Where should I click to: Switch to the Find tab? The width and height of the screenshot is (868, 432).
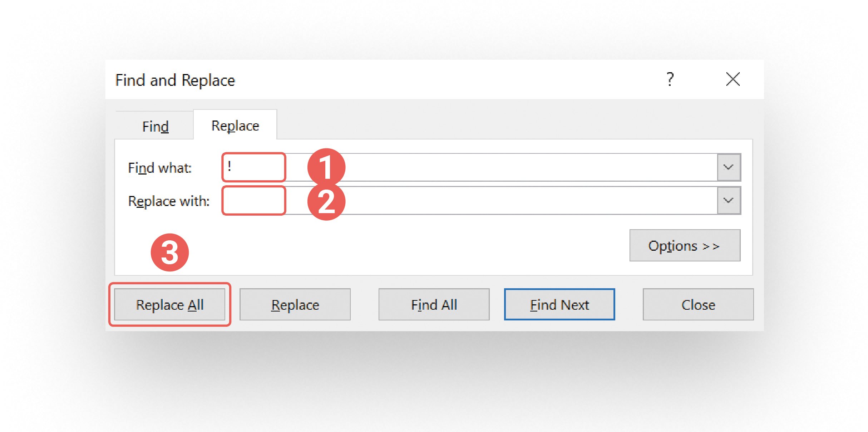(x=155, y=126)
